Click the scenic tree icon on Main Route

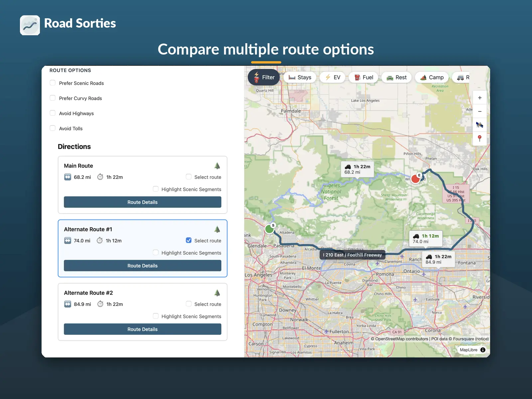coord(217,166)
